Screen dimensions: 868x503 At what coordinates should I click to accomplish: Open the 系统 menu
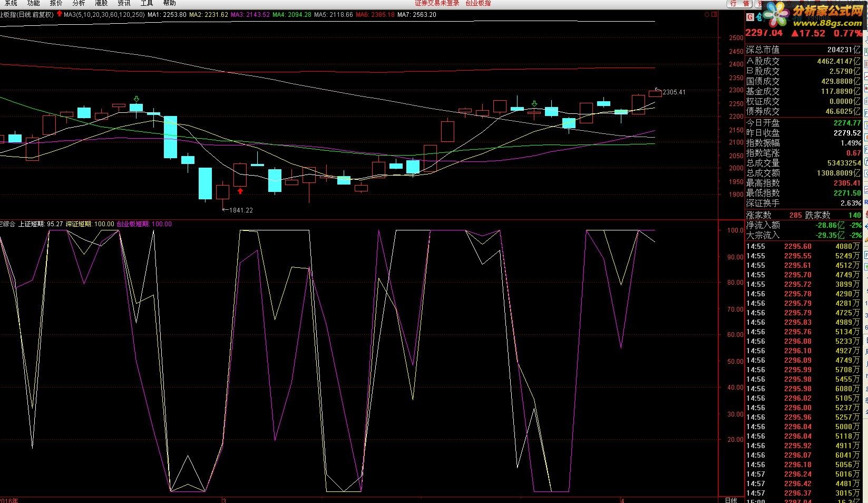coord(10,3)
